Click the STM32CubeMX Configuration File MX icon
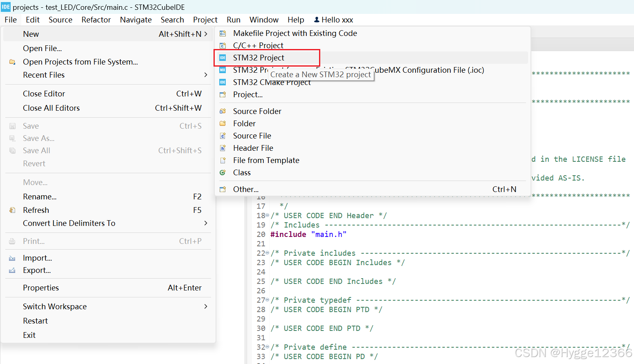 pyautogui.click(x=223, y=70)
